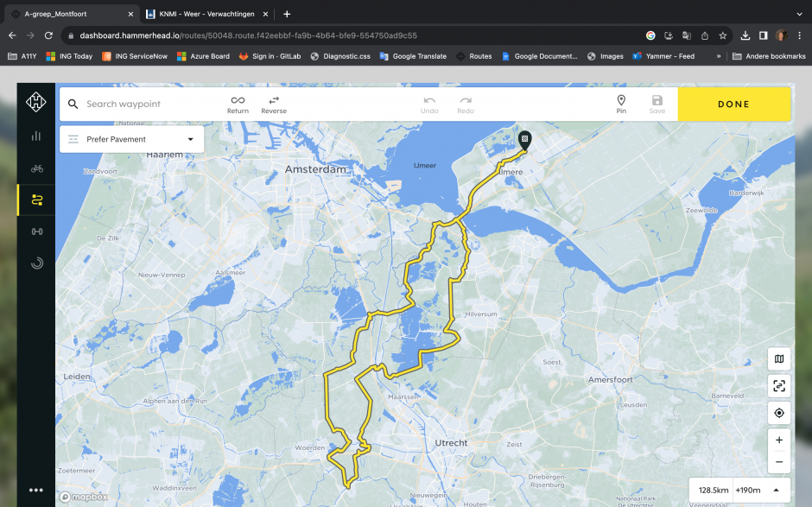Open the bicycle icon in the sidebar
Image resolution: width=812 pixels, height=507 pixels.
[x=36, y=168]
